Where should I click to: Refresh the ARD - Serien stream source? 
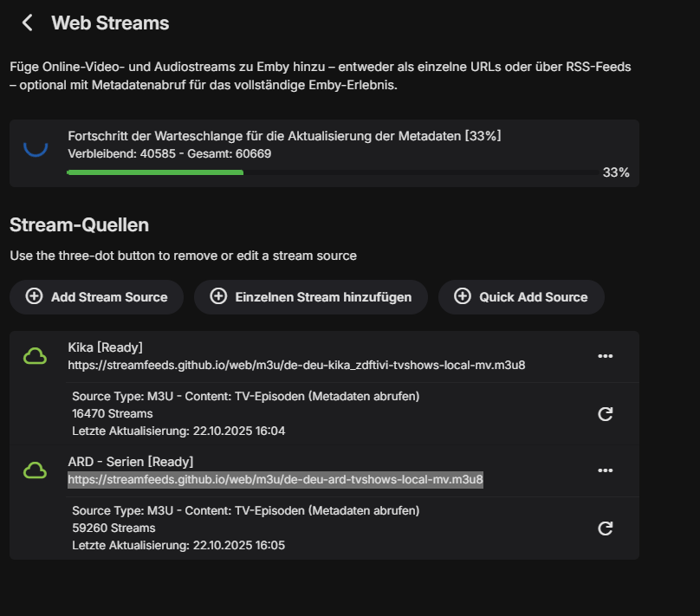pos(606,528)
